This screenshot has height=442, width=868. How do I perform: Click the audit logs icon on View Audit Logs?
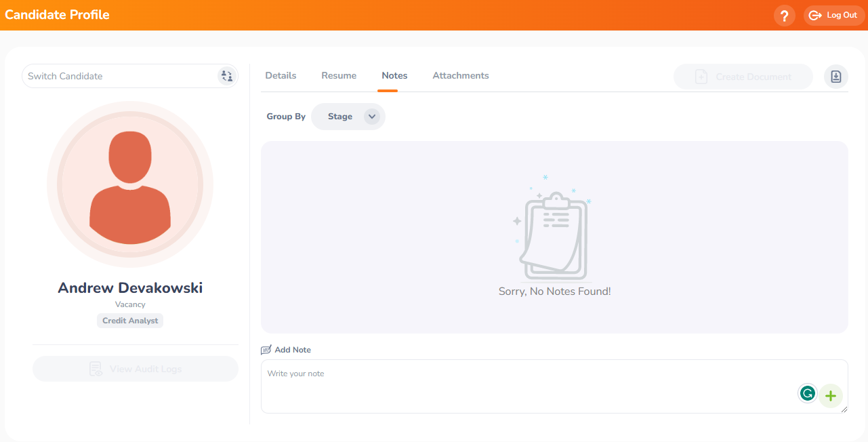[x=95, y=369]
